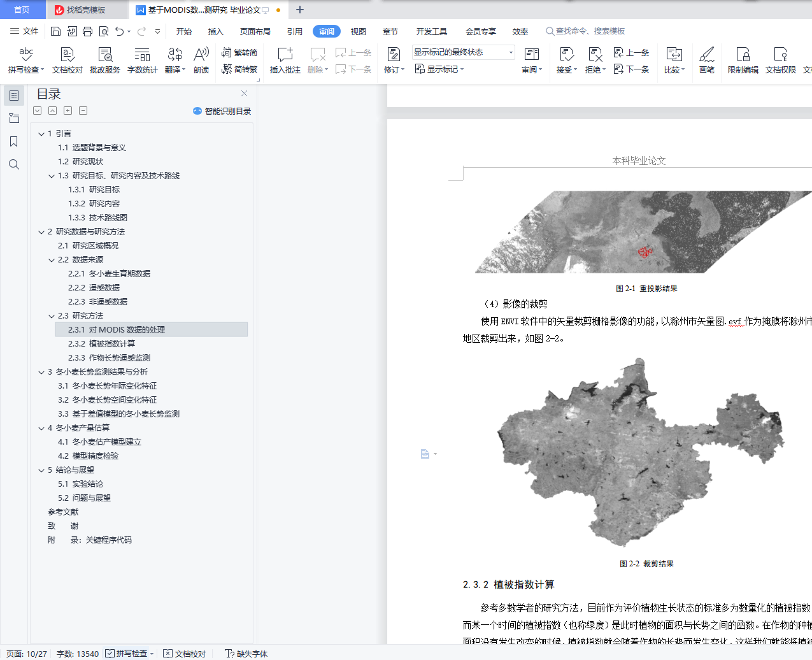Screen dimensions: 812x660
Task: Open the bookmark sidebar icon
Action: (14, 141)
